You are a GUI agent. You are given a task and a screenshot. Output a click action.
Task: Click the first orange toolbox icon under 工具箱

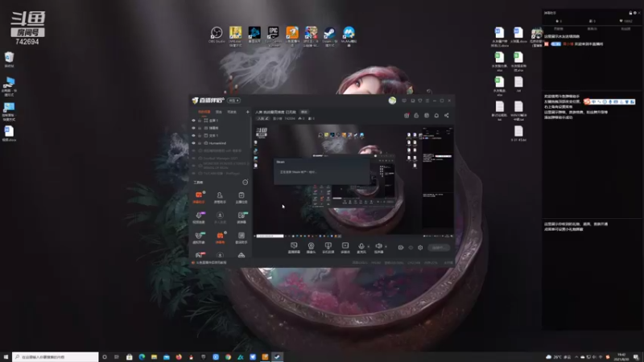(199, 196)
